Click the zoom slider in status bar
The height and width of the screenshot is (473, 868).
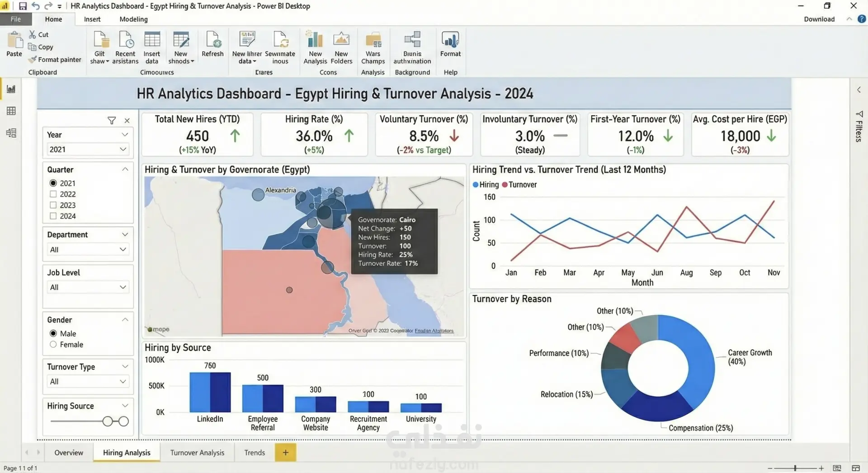point(795,468)
